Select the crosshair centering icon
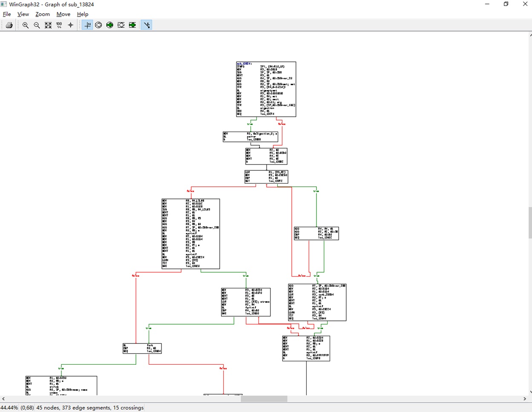The image size is (532, 412). point(70,25)
